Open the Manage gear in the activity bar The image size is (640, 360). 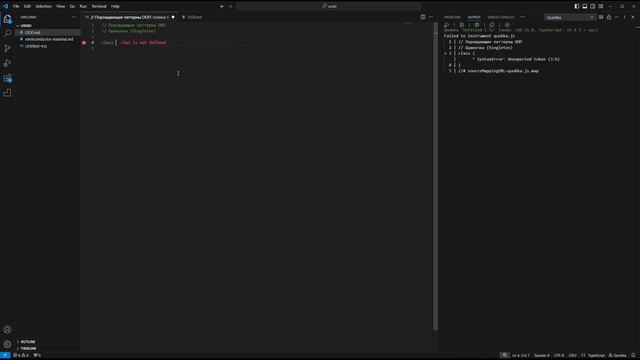7,344
